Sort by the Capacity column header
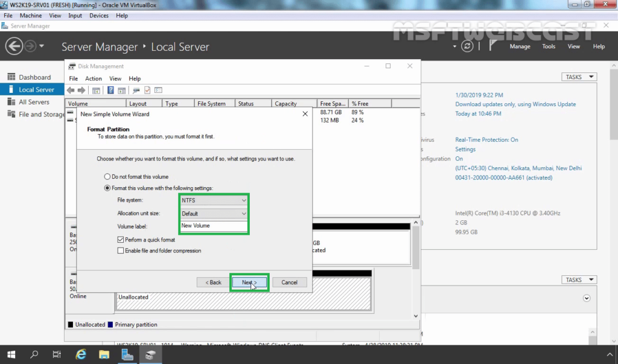618x364 pixels. pos(294,103)
